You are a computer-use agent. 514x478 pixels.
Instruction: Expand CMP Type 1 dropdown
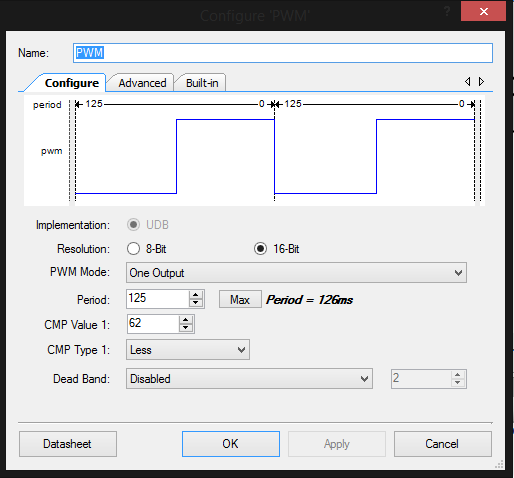pos(188,350)
